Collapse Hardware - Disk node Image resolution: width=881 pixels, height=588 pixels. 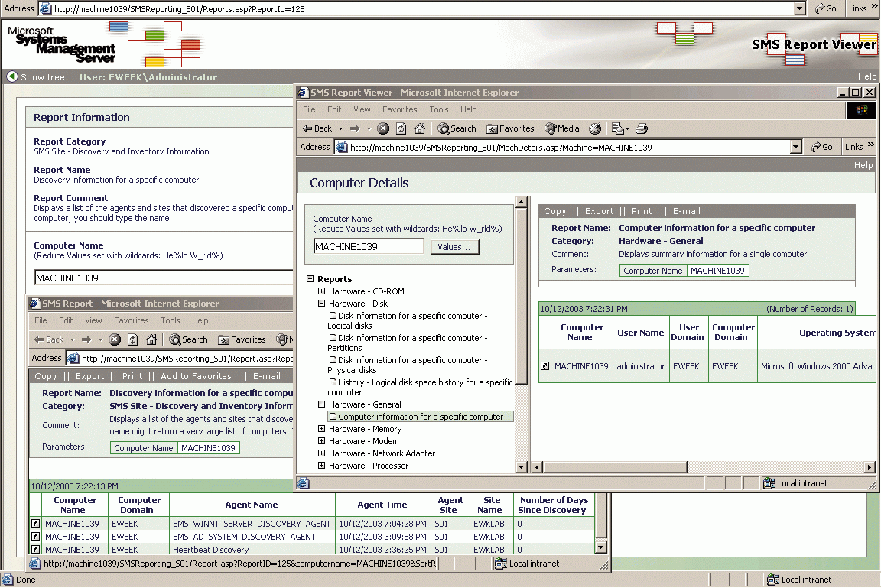[321, 304]
